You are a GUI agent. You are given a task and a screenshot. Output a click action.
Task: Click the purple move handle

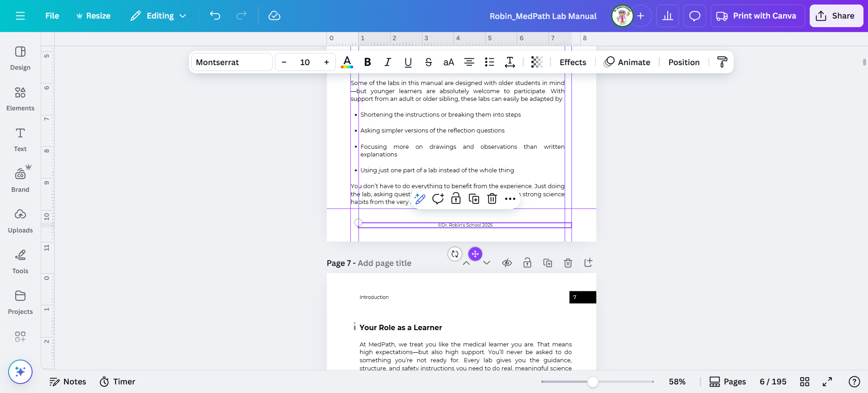475,254
